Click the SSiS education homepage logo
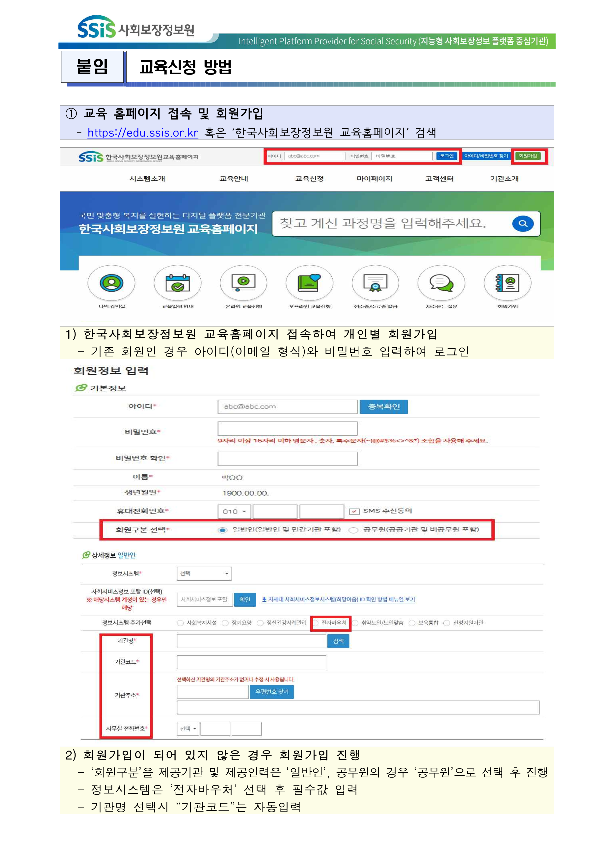The height and width of the screenshot is (868, 614). 138,157
